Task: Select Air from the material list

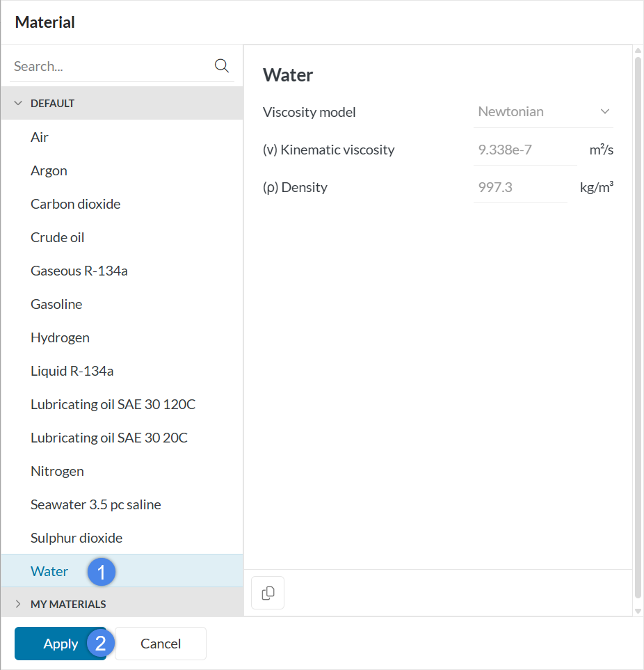Action: [x=40, y=137]
